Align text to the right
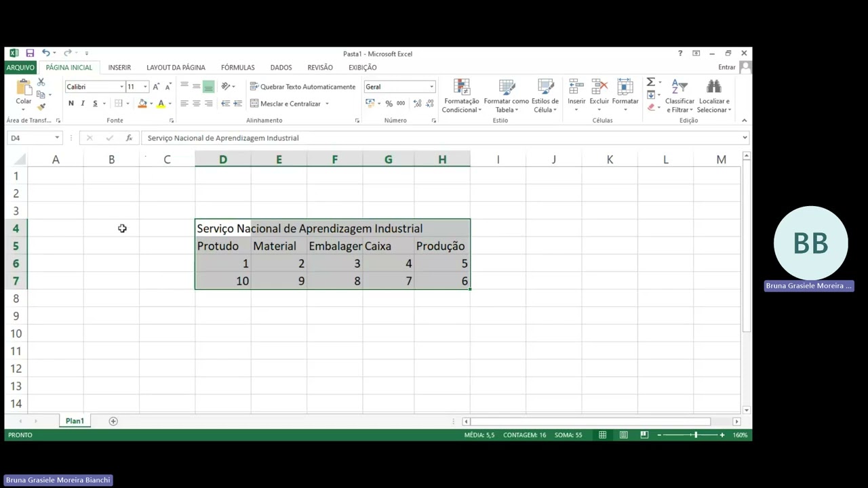This screenshot has height=488, width=868. (x=208, y=104)
